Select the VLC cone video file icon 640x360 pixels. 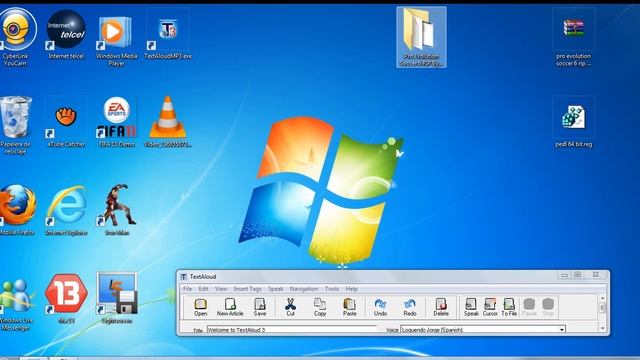click(x=167, y=122)
